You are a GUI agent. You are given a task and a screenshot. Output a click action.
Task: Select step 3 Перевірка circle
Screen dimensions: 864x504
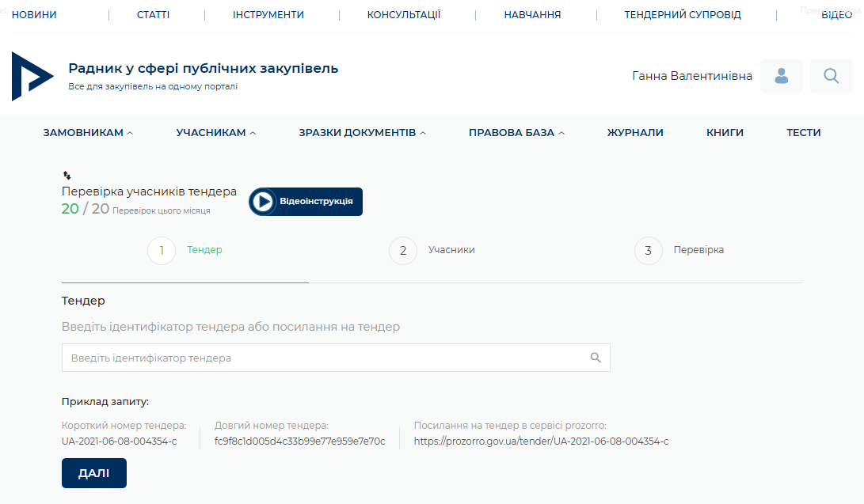tap(648, 251)
